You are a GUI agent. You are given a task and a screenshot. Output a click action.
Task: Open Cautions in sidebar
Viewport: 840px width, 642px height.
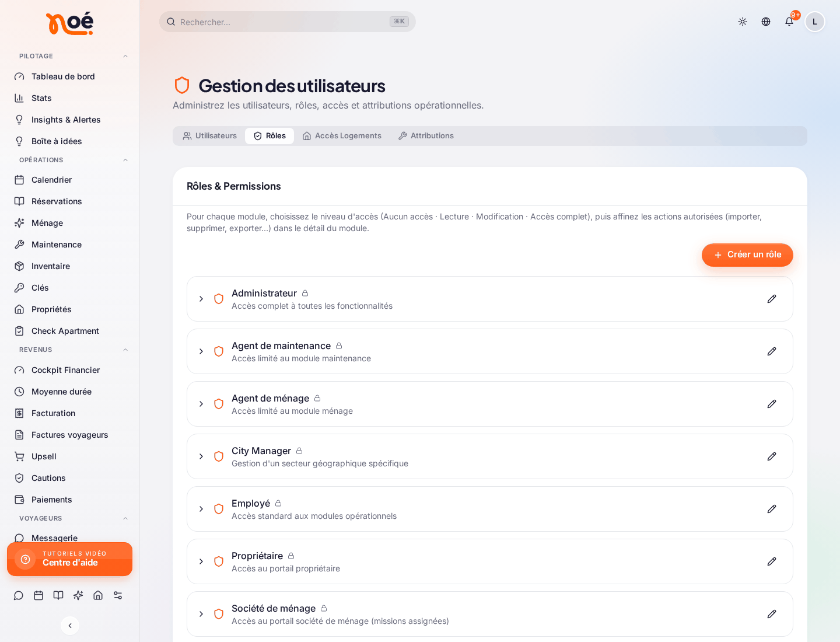[x=70, y=478]
